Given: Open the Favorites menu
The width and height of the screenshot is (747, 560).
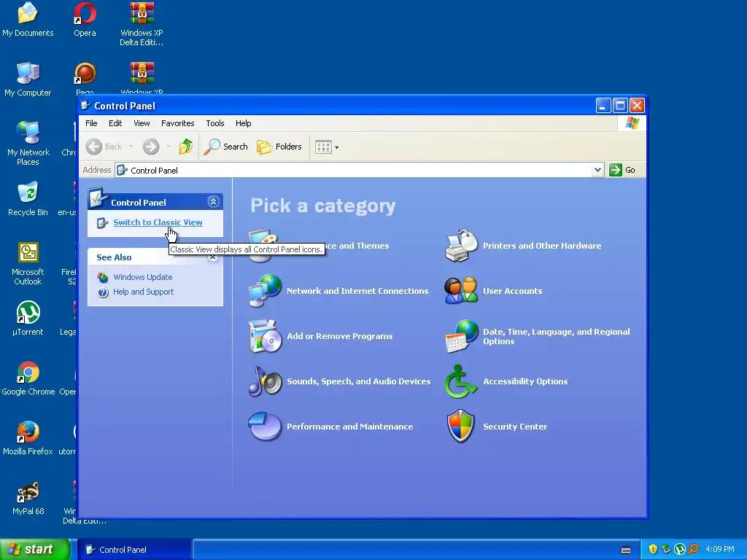Looking at the screenshot, I should [178, 123].
